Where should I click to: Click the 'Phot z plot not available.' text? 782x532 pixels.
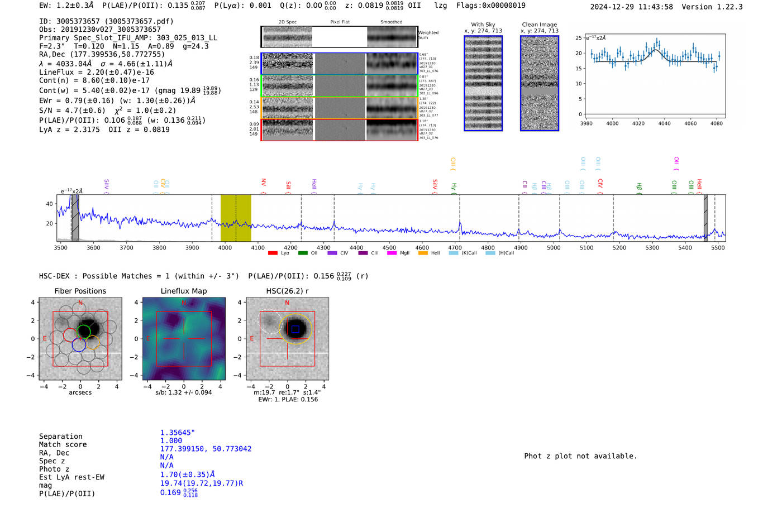pyautogui.click(x=580, y=456)
